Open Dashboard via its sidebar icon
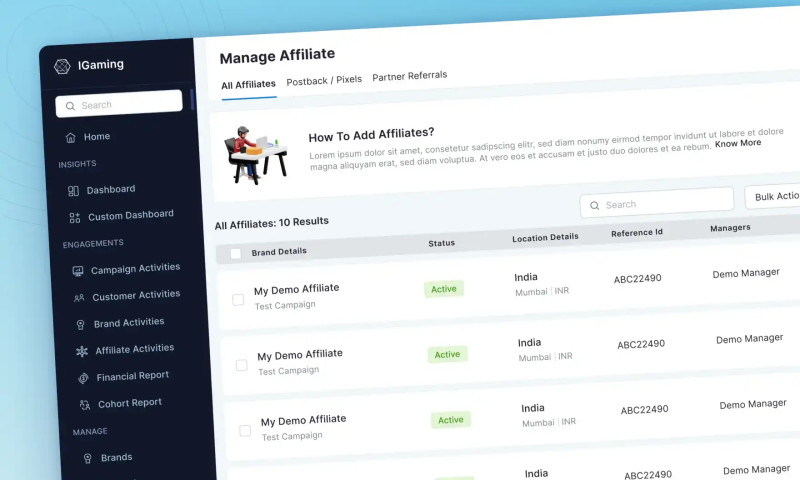 [x=73, y=190]
